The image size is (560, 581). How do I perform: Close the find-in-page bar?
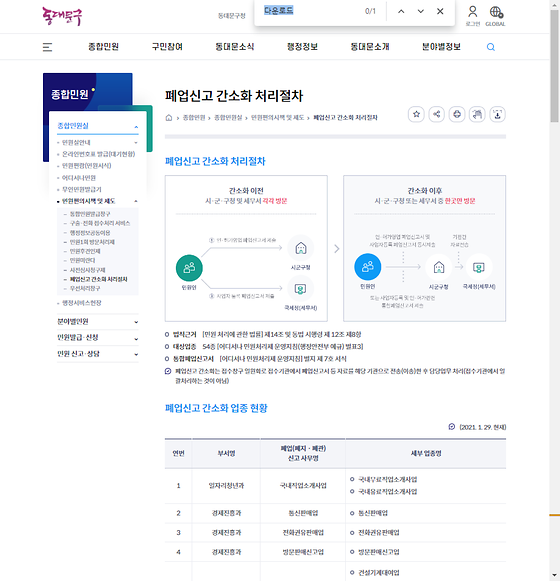pyautogui.click(x=440, y=11)
